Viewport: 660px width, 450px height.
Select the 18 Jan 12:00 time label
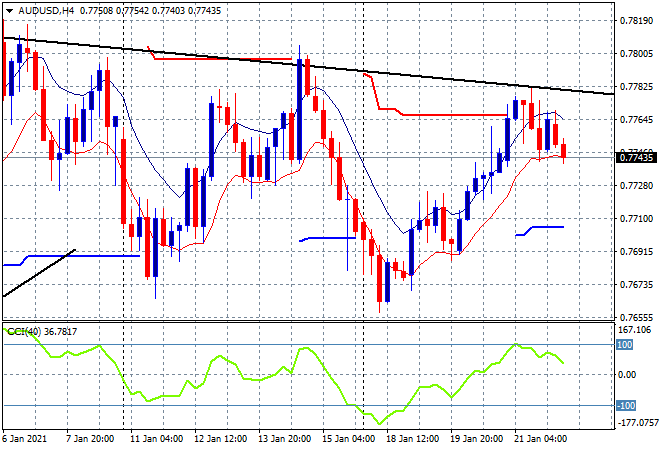pyautogui.click(x=412, y=439)
